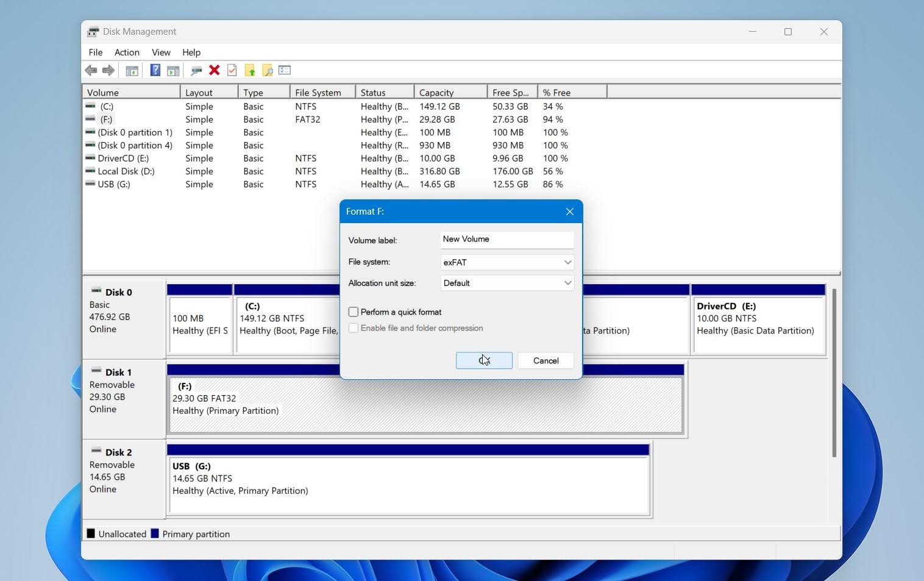Click the Connect/Rescan disk toolbar icon
This screenshot has width=924, height=581.
(196, 71)
